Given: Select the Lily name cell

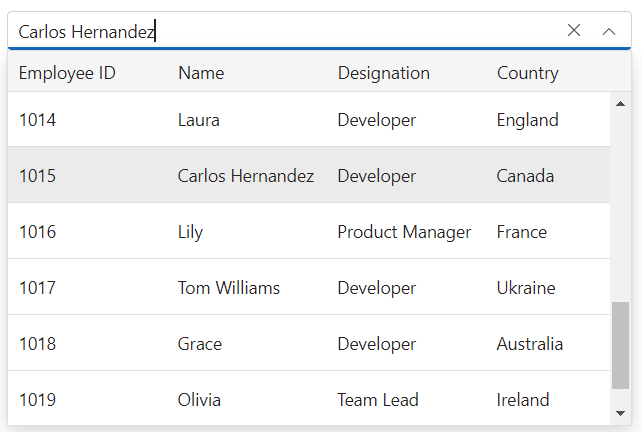Looking at the screenshot, I should click(190, 232).
